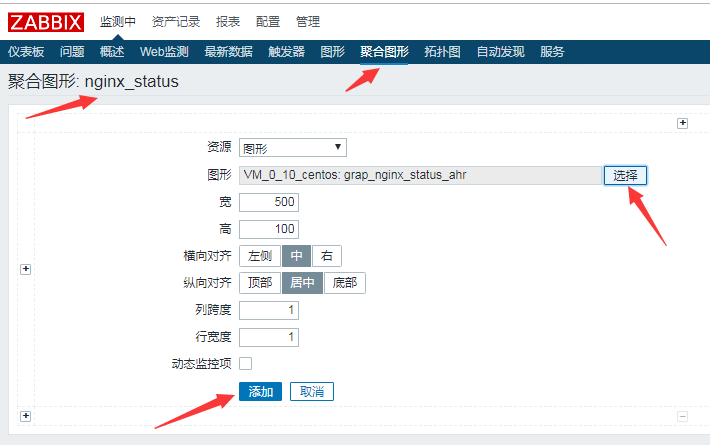Click the blue 添加 button
Screen dimensions: 710x445
pos(260,392)
